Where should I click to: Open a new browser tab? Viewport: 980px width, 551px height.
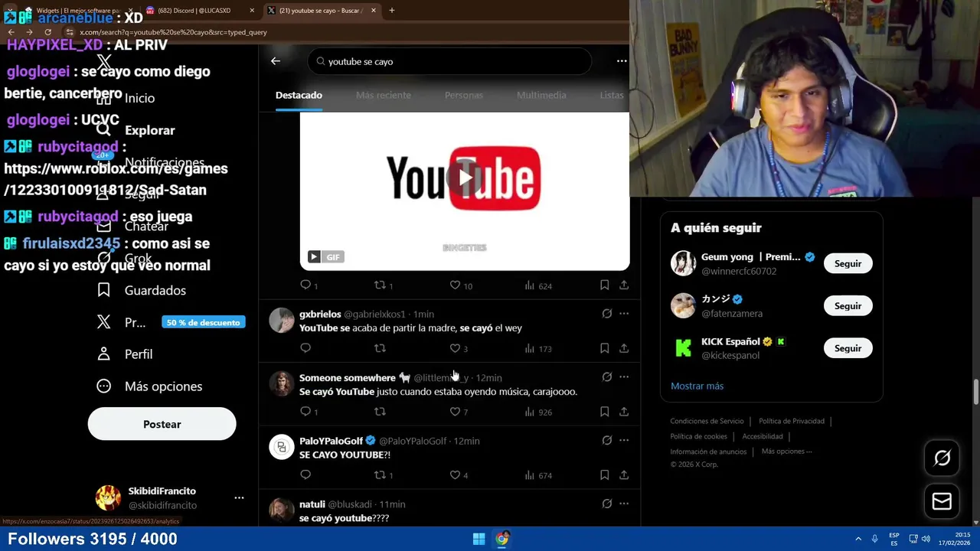point(391,11)
